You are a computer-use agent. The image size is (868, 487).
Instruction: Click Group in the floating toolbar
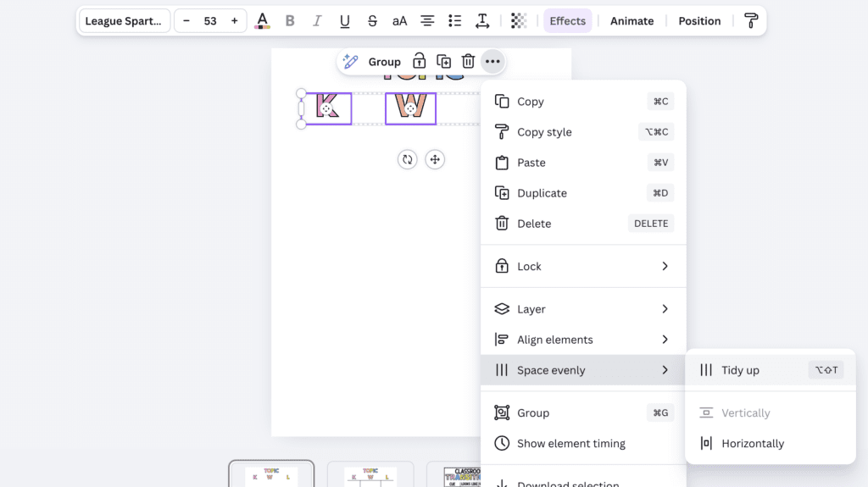(x=384, y=62)
